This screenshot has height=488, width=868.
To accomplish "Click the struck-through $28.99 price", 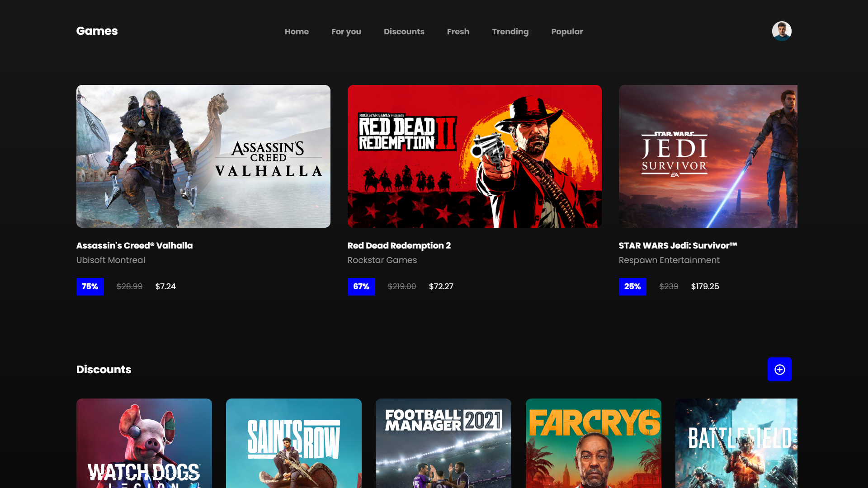I will (129, 286).
